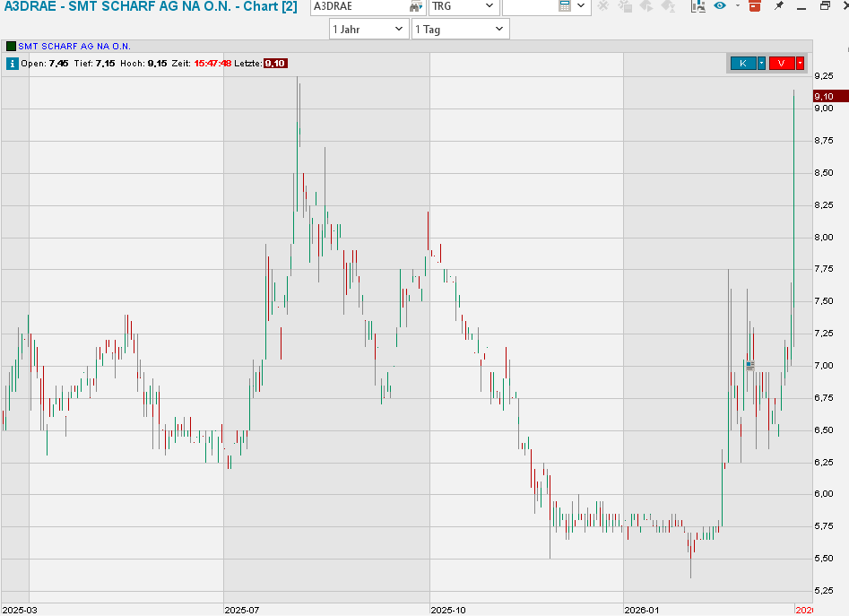Image resolution: width=849 pixels, height=616 pixels.
Task: Click the Letzte value 9,10 box
Action: click(x=275, y=64)
